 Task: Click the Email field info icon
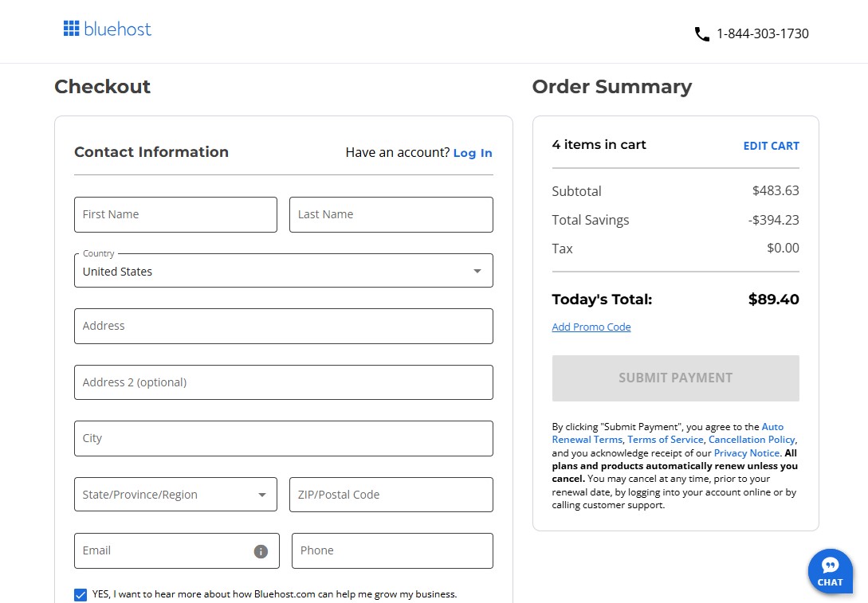[261, 551]
